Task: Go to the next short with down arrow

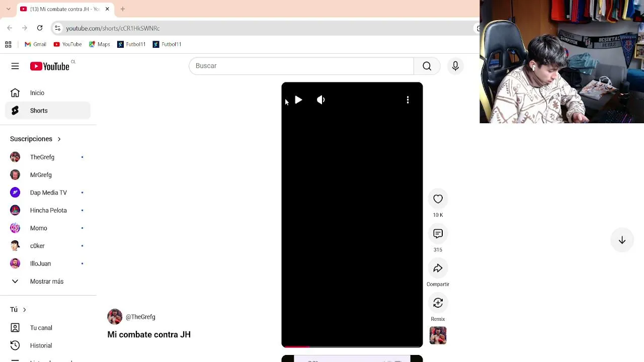Action: [622, 240]
